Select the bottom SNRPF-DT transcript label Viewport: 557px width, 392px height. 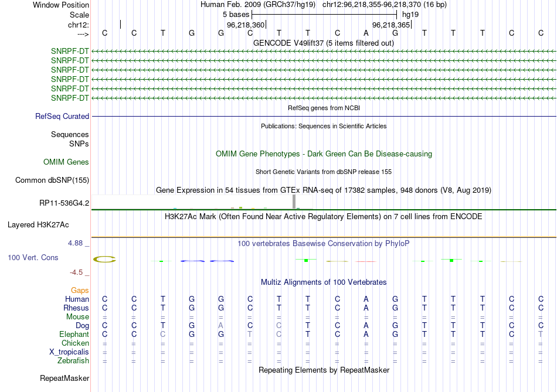click(x=70, y=98)
